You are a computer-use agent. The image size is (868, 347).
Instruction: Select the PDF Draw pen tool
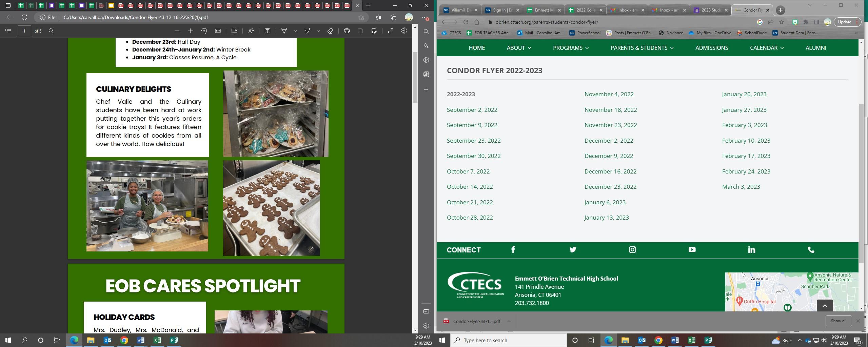[284, 31]
